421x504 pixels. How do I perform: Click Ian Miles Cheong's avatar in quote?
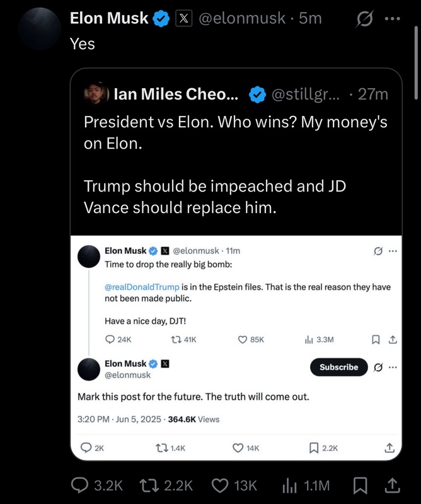tap(96, 95)
